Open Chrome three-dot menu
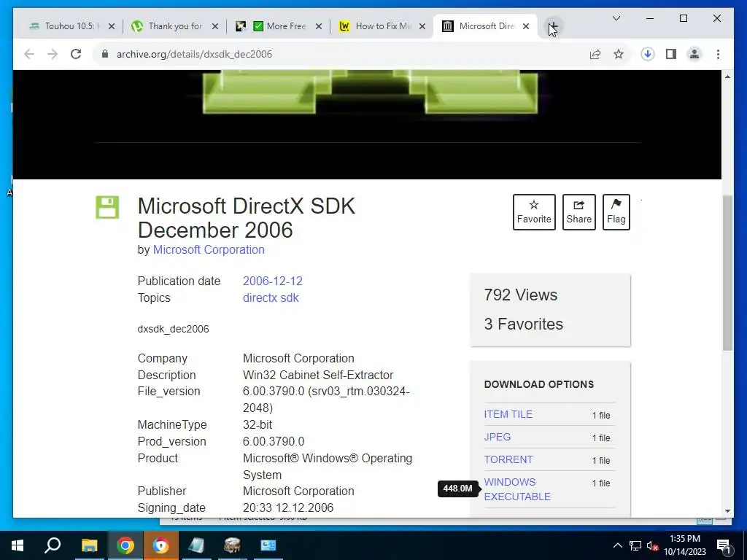Screen dimensions: 747x560 (718, 54)
